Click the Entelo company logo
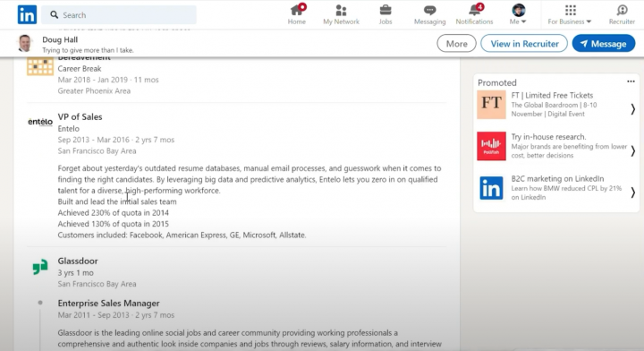Viewport: 644px width, 351px height. pyautogui.click(x=40, y=122)
